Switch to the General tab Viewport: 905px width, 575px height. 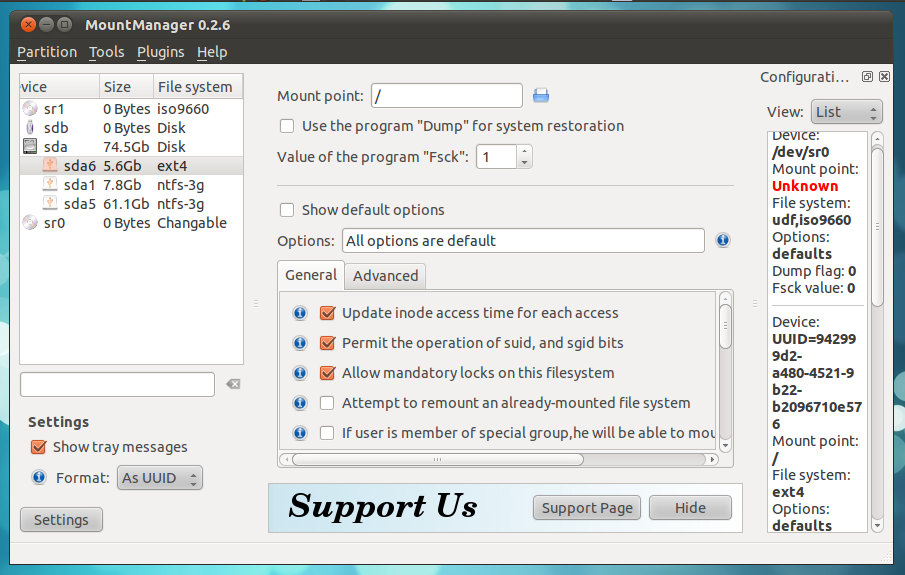(x=311, y=275)
